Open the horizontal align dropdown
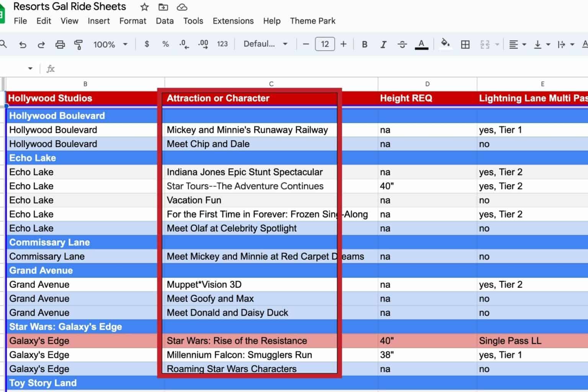The height and width of the screenshot is (392, 588). pyautogui.click(x=517, y=44)
